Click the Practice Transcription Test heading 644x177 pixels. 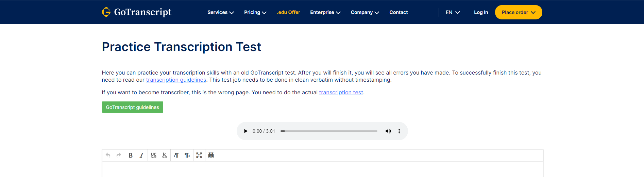click(182, 47)
